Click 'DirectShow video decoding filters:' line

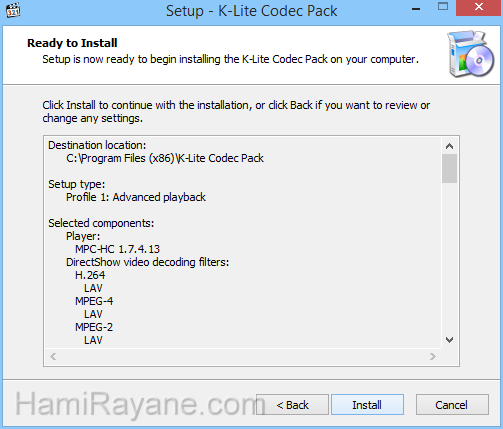(147, 262)
